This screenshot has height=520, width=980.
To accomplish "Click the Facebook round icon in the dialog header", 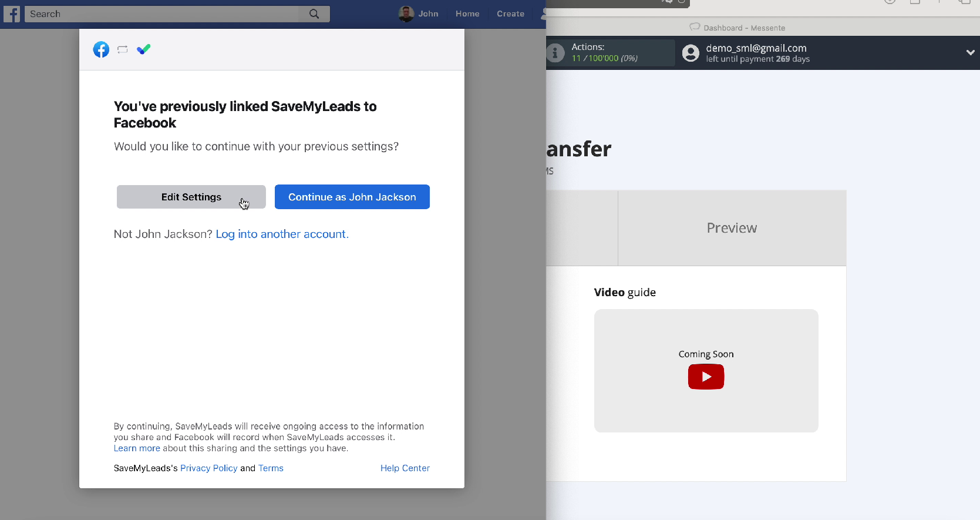I will tap(101, 49).
